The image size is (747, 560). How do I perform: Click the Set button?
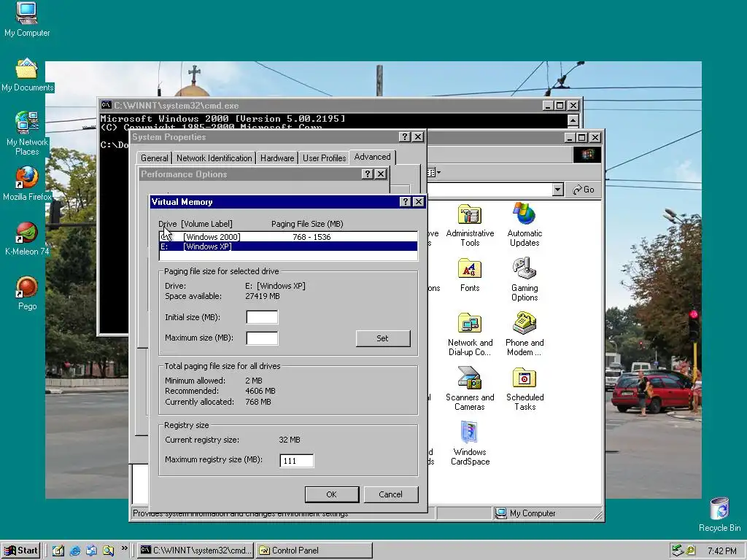(382, 338)
